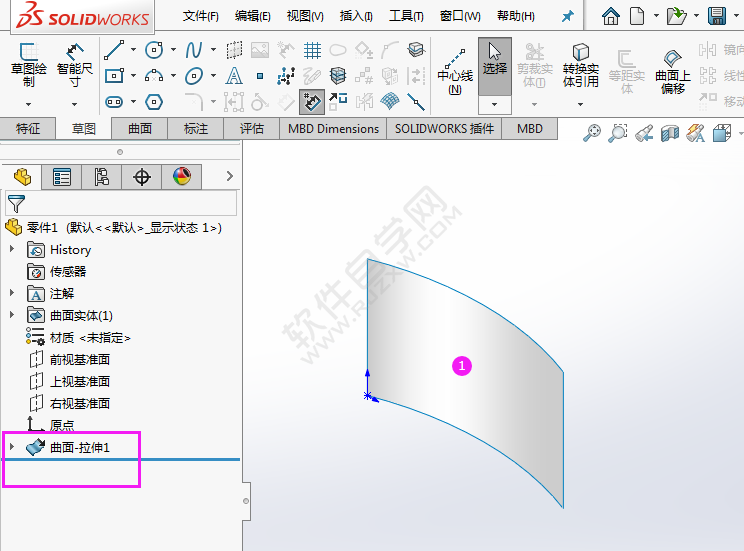Screen dimensions: 744x551
Task: Select 前视基准面 front plane
Action: [x=80, y=359]
